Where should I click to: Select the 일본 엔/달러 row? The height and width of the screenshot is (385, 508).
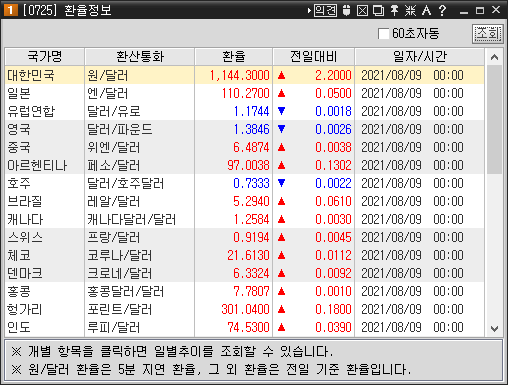click(x=244, y=93)
